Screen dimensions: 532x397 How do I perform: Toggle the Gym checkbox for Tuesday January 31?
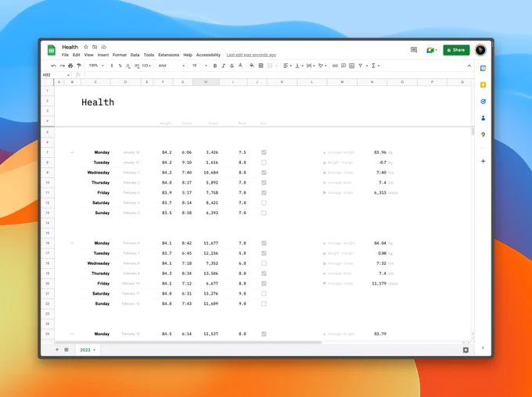pyautogui.click(x=264, y=163)
